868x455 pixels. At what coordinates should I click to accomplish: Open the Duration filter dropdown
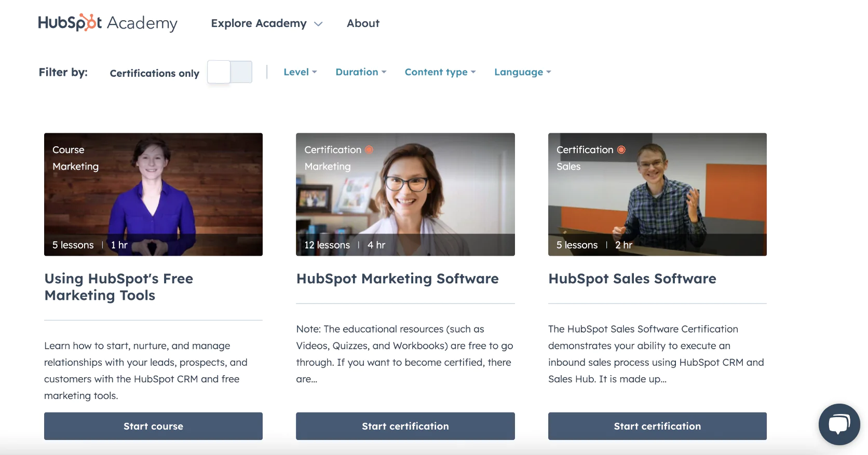point(361,72)
